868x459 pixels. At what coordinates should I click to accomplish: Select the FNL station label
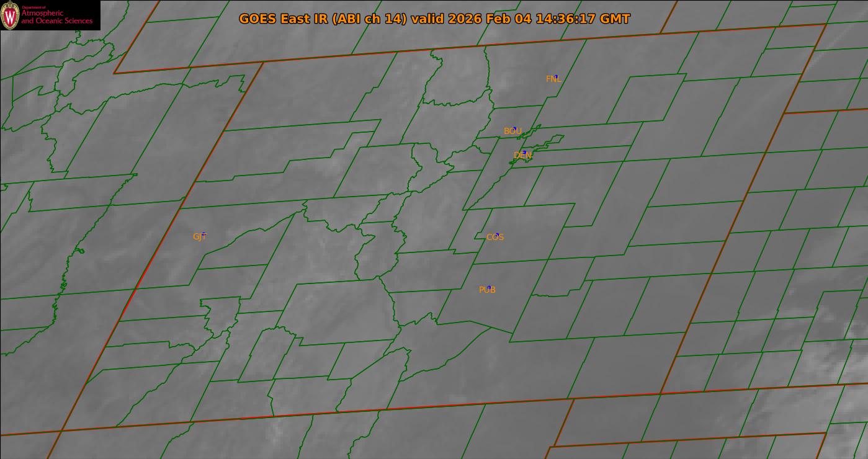pyautogui.click(x=553, y=79)
